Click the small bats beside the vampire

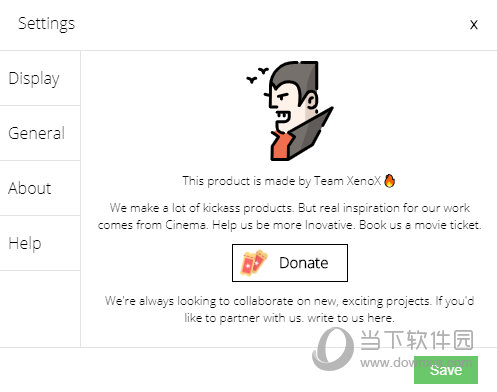[x=257, y=75]
